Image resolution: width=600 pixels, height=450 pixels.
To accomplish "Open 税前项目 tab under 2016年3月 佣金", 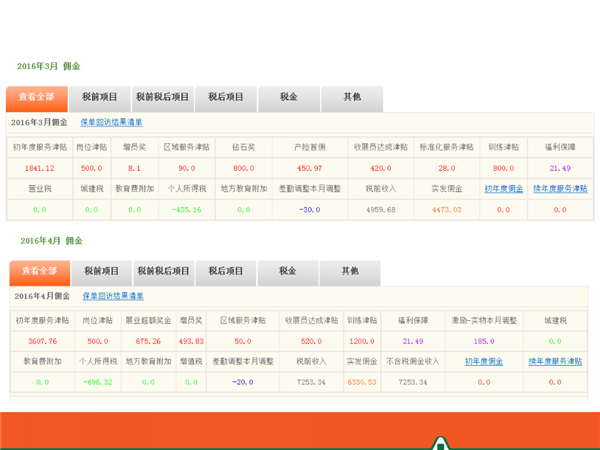I will pyautogui.click(x=100, y=97).
